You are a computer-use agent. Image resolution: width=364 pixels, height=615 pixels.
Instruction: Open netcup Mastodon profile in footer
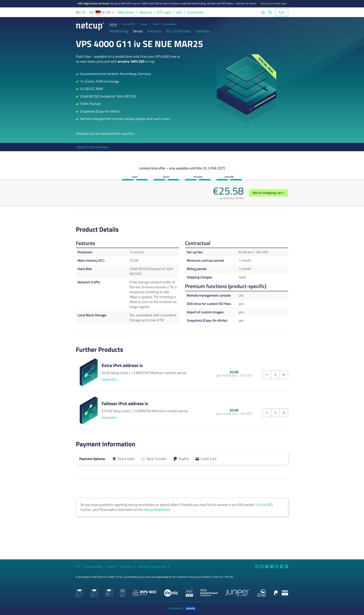(x=262, y=566)
